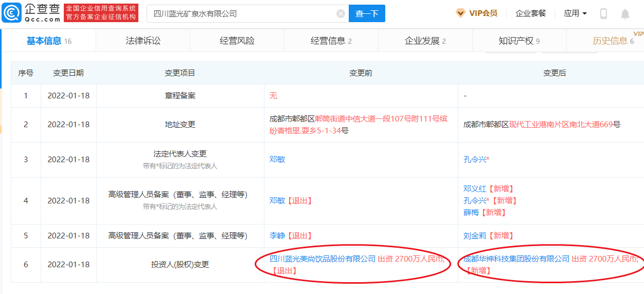Click the Qcc.com logo
The image size is (644, 294).
pos(31,13)
